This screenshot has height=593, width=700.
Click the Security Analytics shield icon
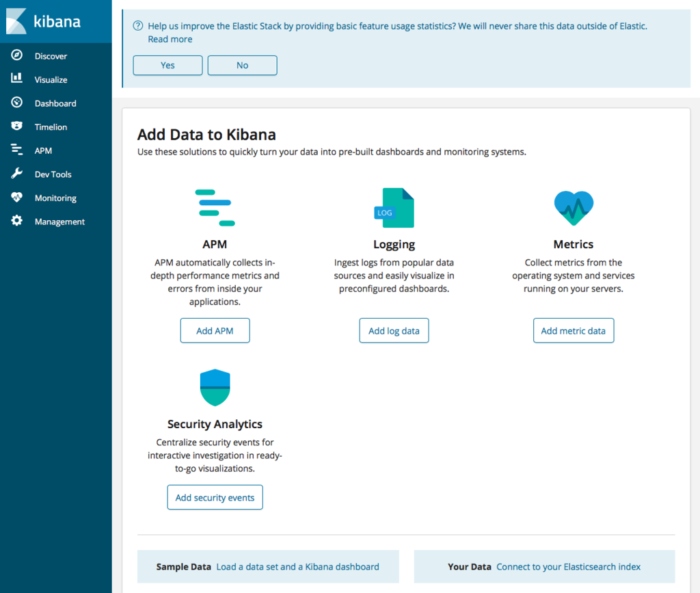pyautogui.click(x=215, y=388)
